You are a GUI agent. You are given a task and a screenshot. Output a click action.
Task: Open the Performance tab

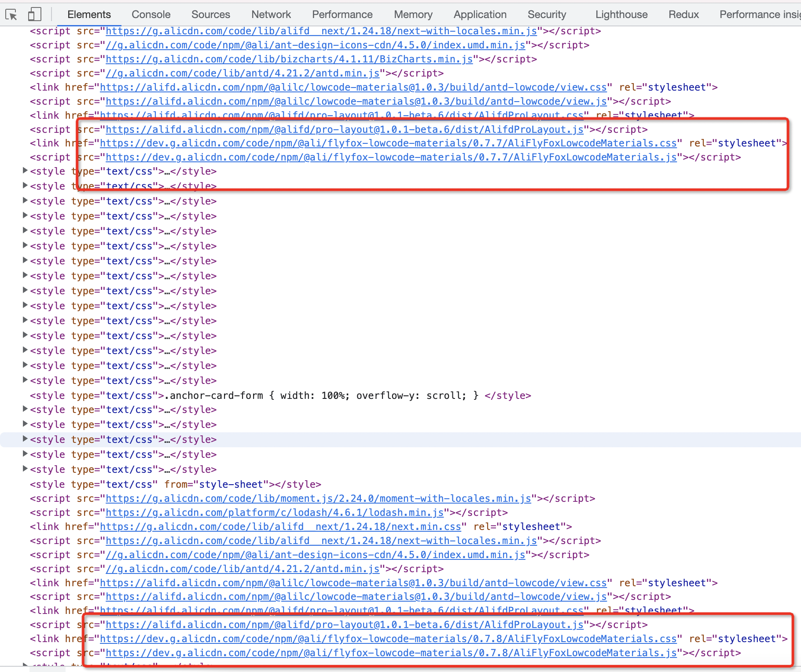point(342,15)
